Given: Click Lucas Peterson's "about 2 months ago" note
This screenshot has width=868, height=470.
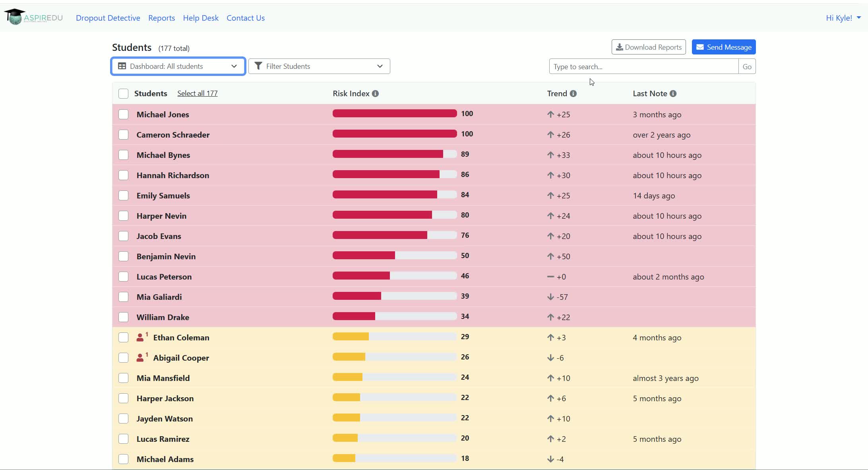Looking at the screenshot, I should point(668,277).
